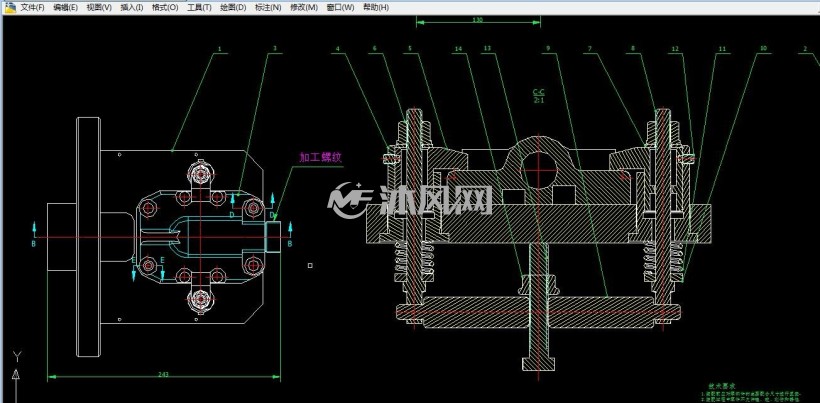This screenshot has height=403, width=820.
Task: Select part balloon number 1
Action: pos(220,49)
